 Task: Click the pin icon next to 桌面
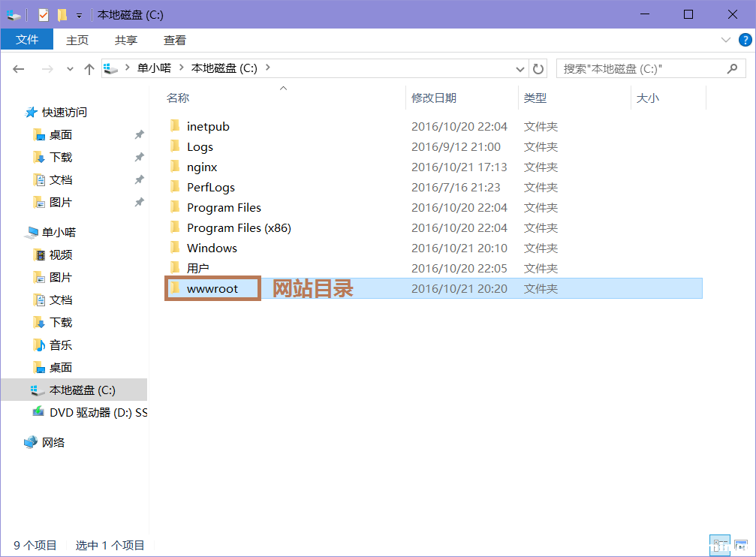[x=140, y=134]
